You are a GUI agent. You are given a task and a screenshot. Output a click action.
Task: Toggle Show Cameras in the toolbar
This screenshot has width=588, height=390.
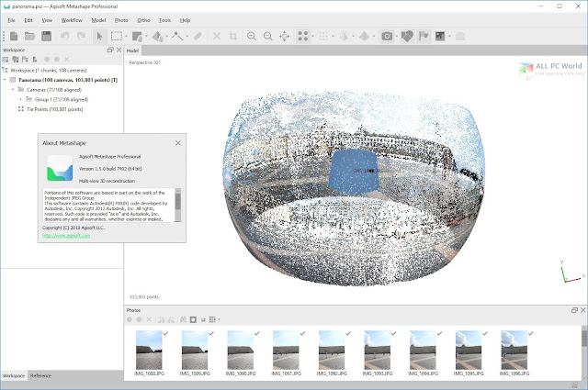(387, 36)
